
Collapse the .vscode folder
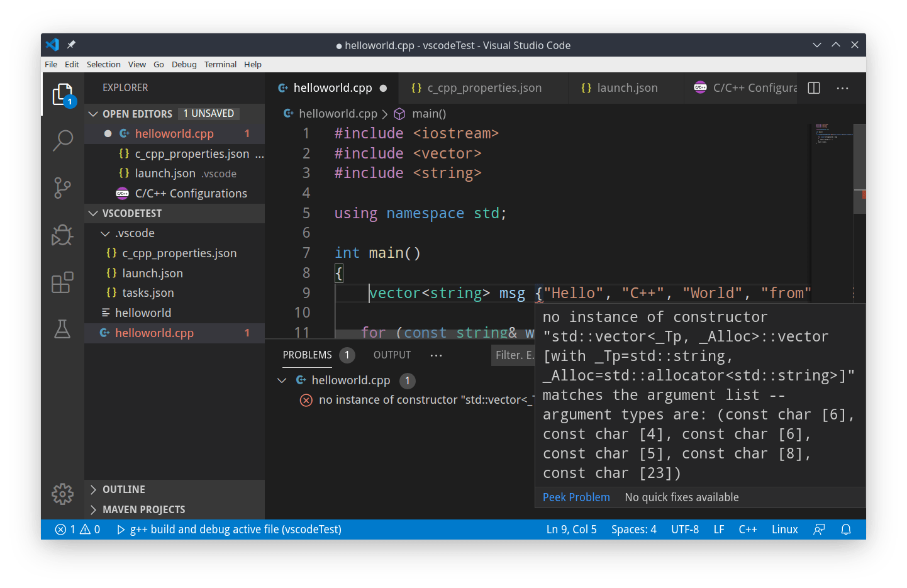(175, 233)
